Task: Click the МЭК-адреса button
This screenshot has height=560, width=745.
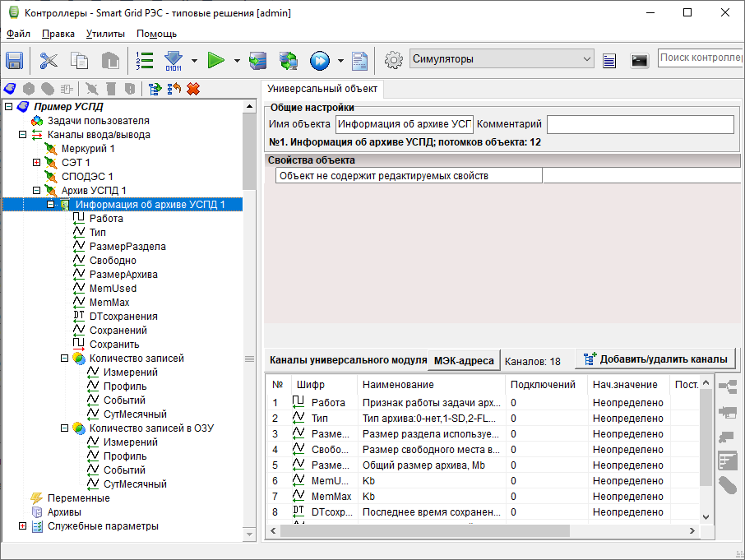Action: coord(464,360)
